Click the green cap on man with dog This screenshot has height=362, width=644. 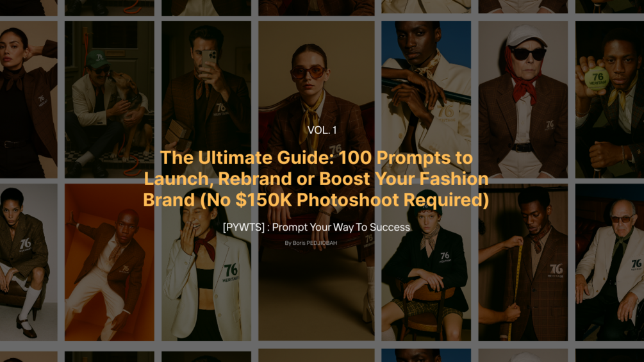(97, 59)
